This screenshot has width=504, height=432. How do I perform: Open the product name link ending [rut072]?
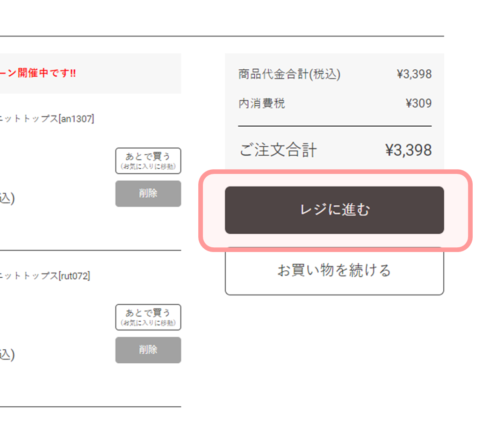click(x=45, y=276)
